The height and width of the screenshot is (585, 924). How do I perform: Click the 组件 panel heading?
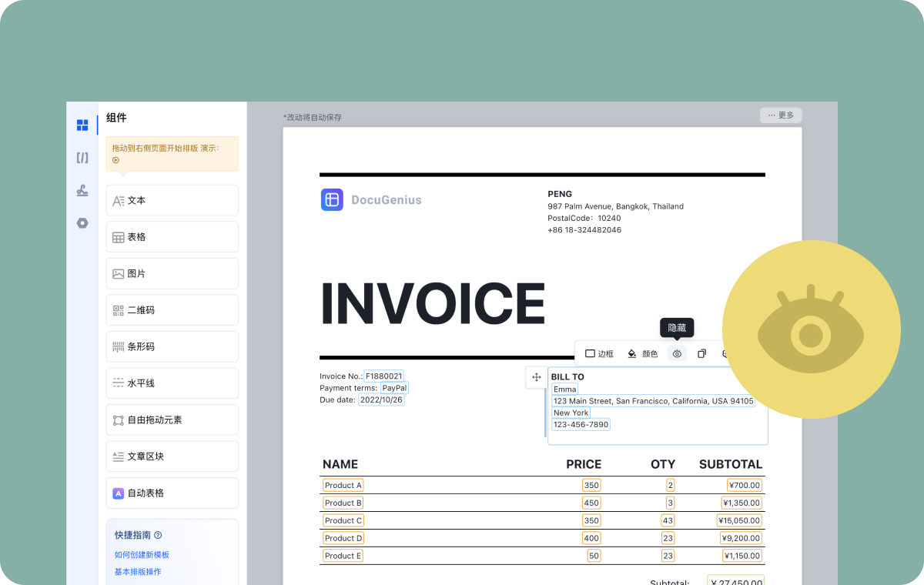[x=116, y=118]
